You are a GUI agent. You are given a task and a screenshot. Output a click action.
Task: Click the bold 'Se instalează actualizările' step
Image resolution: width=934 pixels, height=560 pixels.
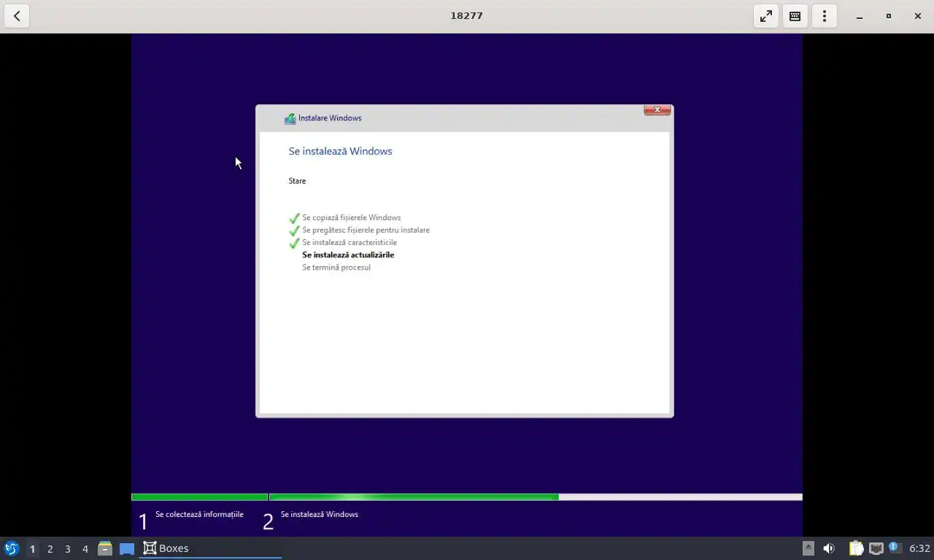tap(348, 254)
